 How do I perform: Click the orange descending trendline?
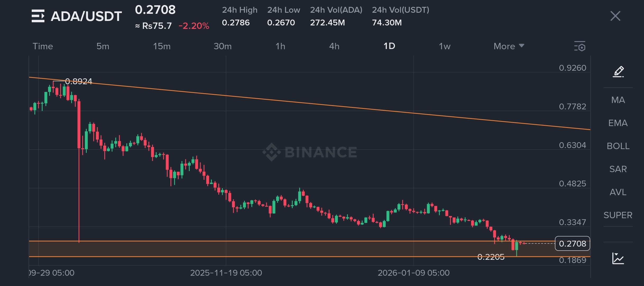317,104
